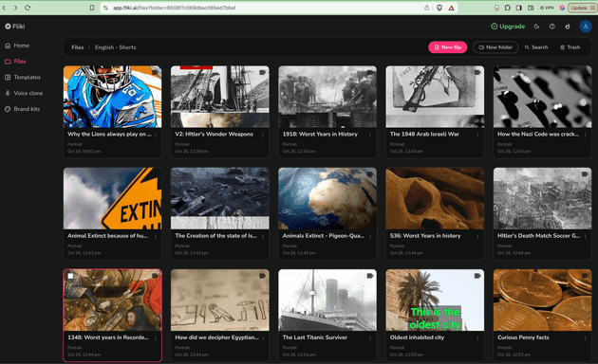Open the Files section in sidebar
This screenshot has height=364, width=598.
pyautogui.click(x=15, y=62)
